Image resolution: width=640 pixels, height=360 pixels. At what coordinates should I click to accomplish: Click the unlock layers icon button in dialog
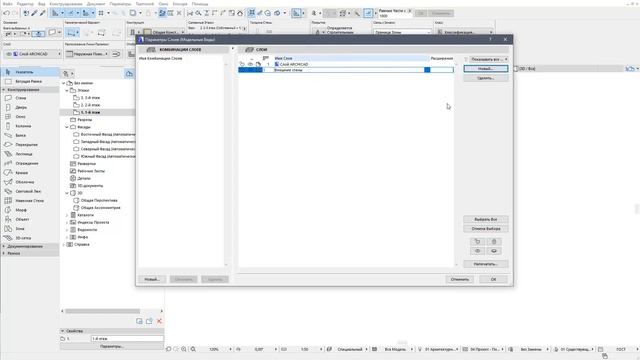tap(478, 242)
